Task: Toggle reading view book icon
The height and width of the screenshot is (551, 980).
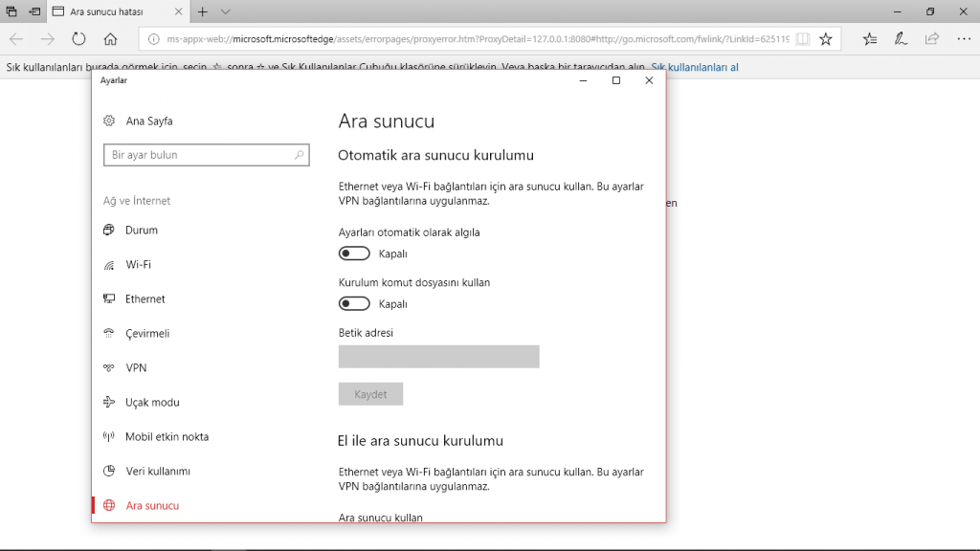Action: (x=801, y=39)
